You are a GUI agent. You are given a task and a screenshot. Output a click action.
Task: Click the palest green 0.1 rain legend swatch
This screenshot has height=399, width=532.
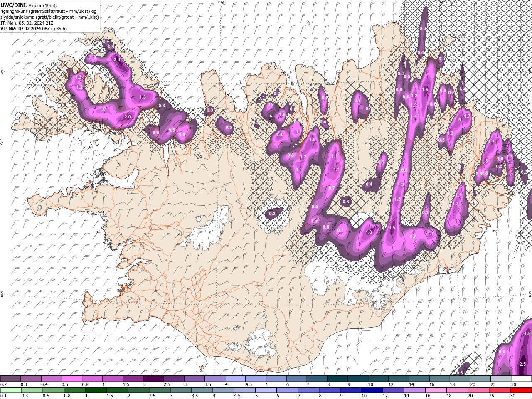11,390
